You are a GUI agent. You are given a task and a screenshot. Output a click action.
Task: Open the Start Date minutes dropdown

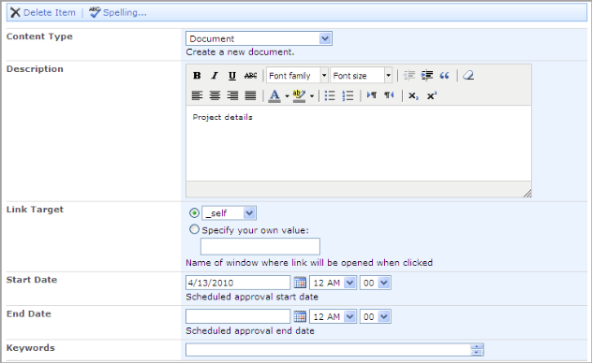[x=376, y=283]
